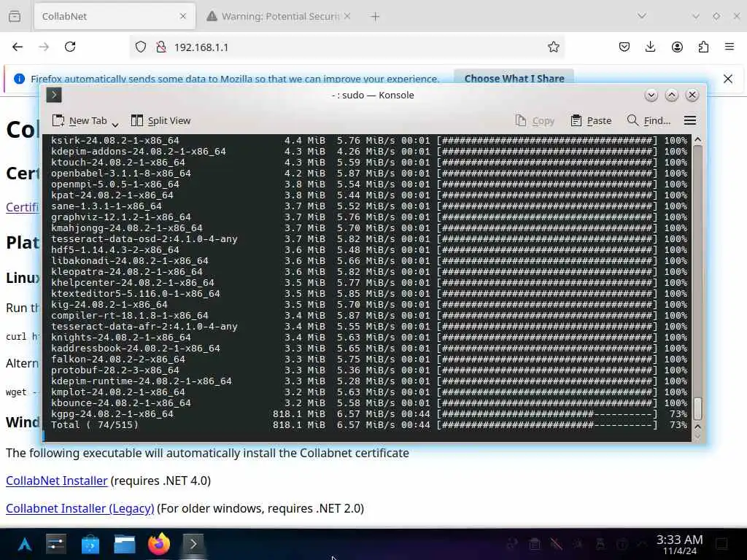
Task: Bookmark this page with the star icon
Action: pos(553,47)
